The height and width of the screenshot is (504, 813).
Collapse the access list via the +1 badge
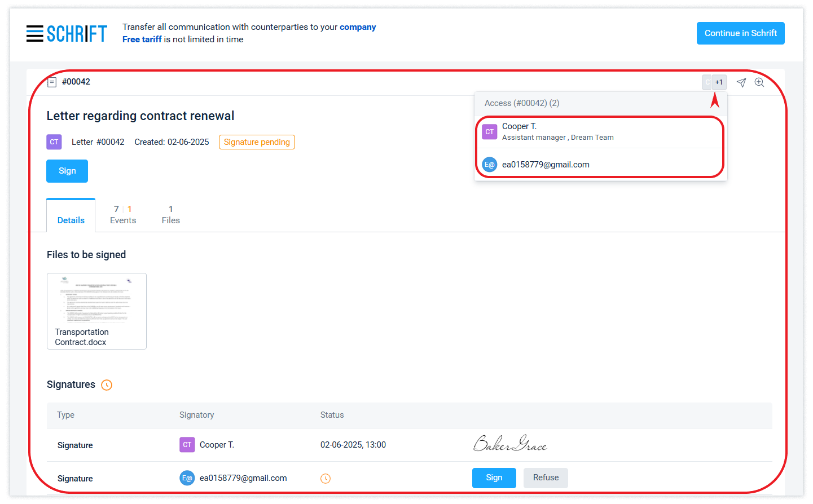tap(719, 82)
